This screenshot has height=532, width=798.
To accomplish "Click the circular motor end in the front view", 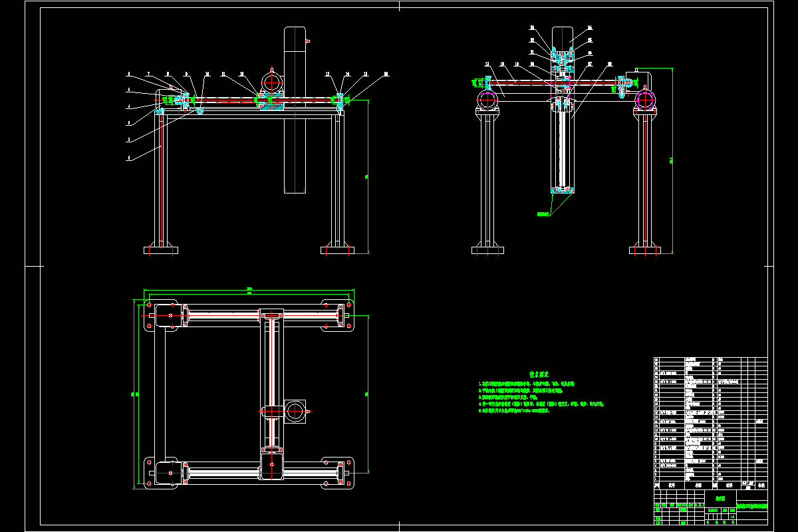I will coord(272,83).
